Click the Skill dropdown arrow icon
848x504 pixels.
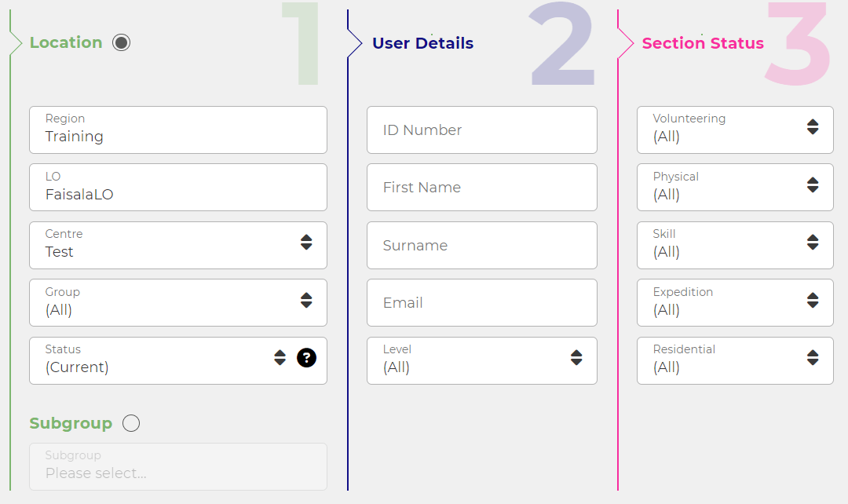pos(812,243)
